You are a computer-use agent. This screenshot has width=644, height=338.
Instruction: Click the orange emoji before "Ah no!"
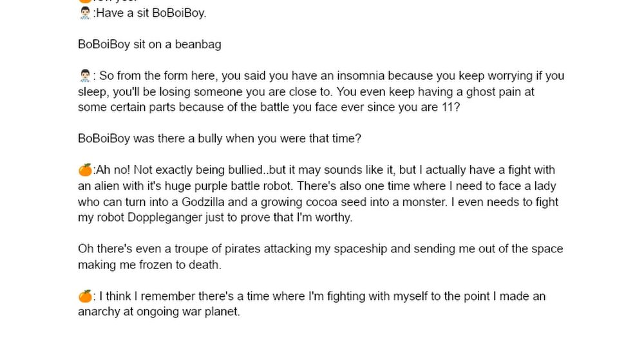point(84,170)
